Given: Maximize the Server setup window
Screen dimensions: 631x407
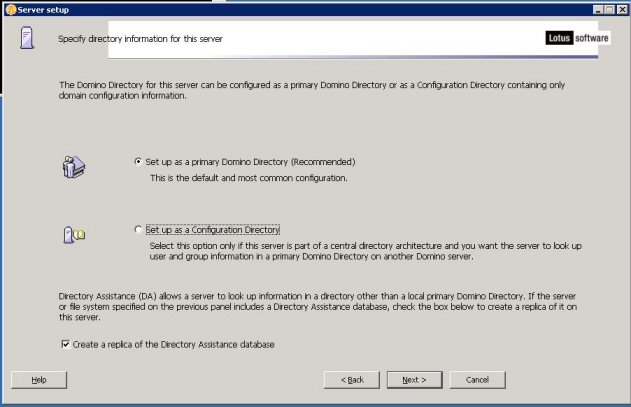Looking at the screenshot, I should [609, 10].
